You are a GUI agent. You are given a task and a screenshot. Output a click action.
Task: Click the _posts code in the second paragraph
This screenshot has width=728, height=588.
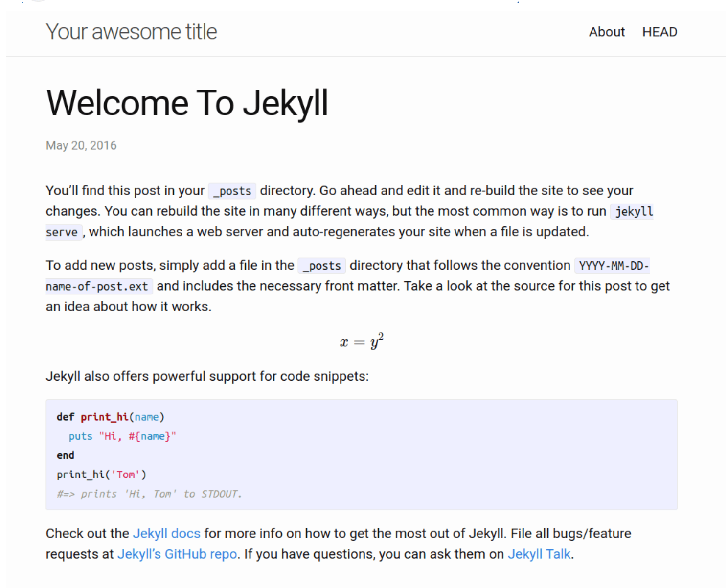tap(321, 266)
